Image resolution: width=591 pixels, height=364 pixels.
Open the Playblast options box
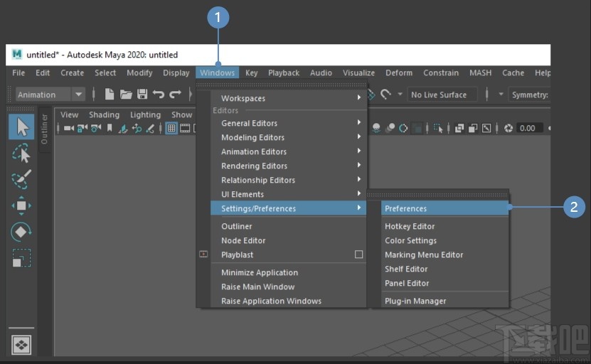pyautogui.click(x=358, y=255)
